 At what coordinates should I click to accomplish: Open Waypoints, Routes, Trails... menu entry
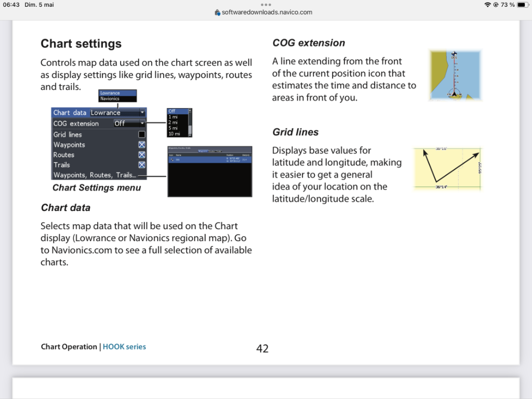[x=95, y=175]
